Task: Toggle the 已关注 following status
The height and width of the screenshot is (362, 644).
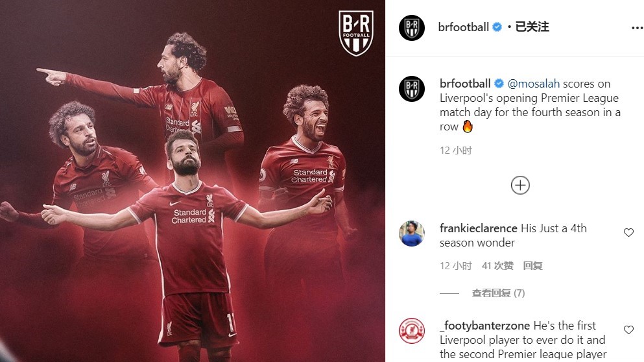Action: coord(532,27)
